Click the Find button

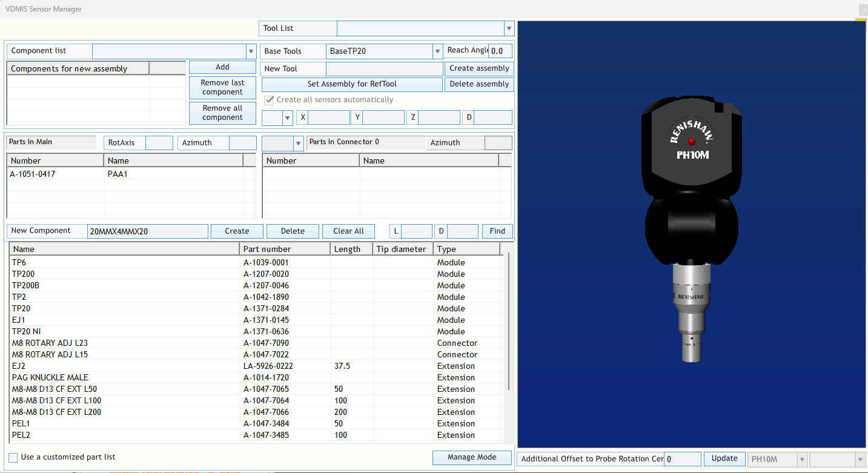click(497, 231)
